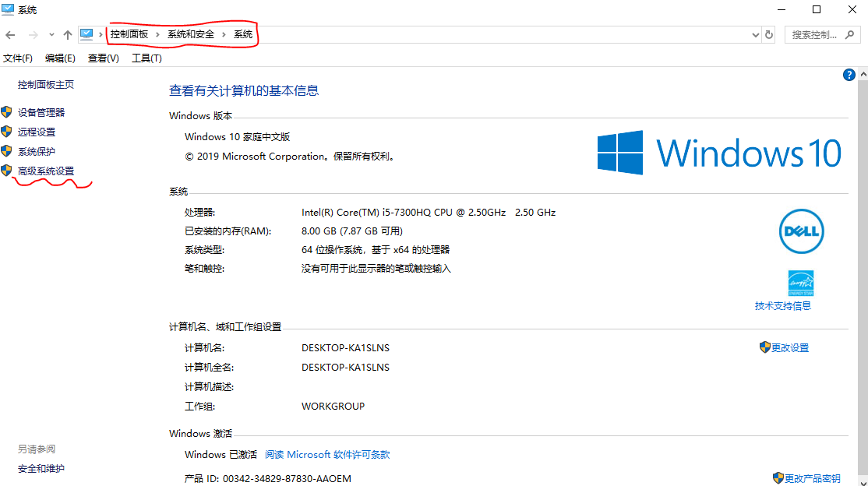Select 控制面板 breadcrumb in address bar
Screen dimensions: 868x486
129,34
